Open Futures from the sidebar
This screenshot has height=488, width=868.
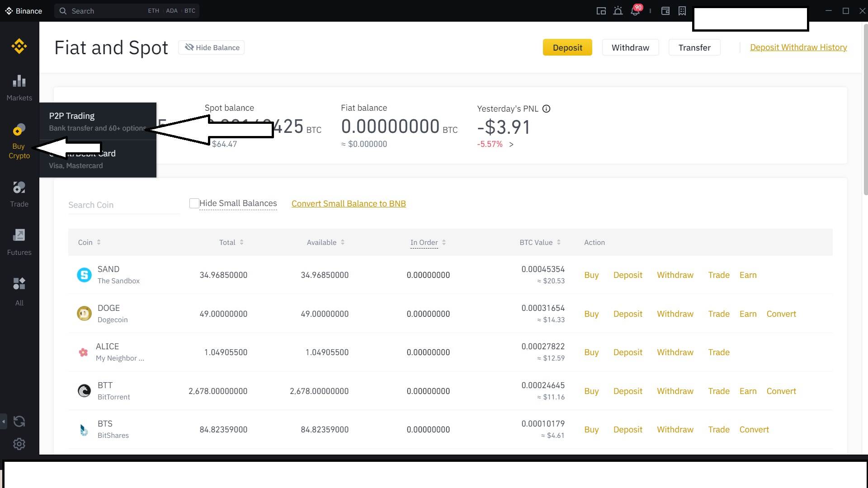pos(19,243)
